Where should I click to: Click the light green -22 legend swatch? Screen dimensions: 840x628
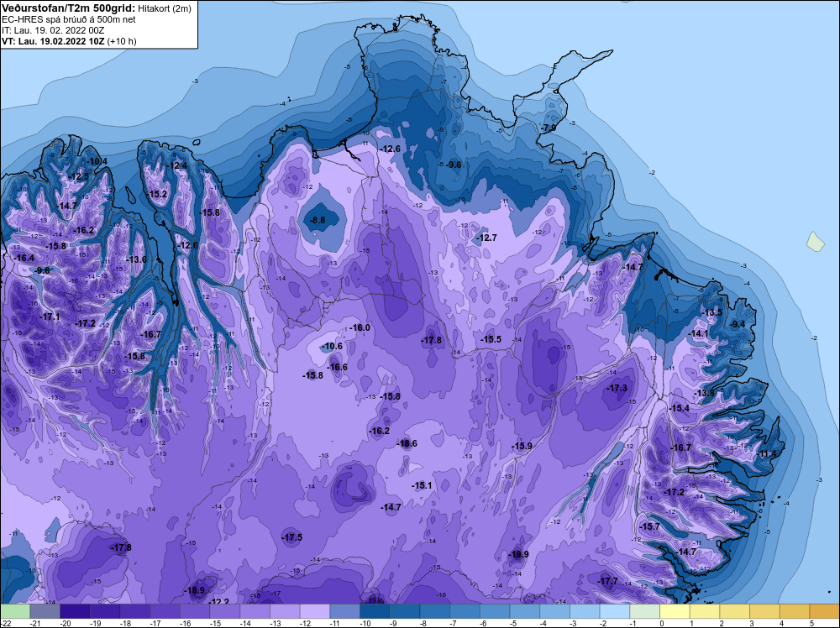click(15, 611)
